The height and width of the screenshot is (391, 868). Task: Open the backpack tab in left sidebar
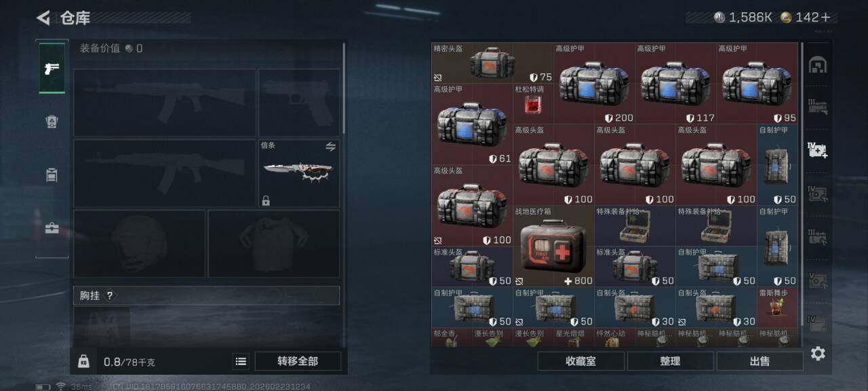52,175
